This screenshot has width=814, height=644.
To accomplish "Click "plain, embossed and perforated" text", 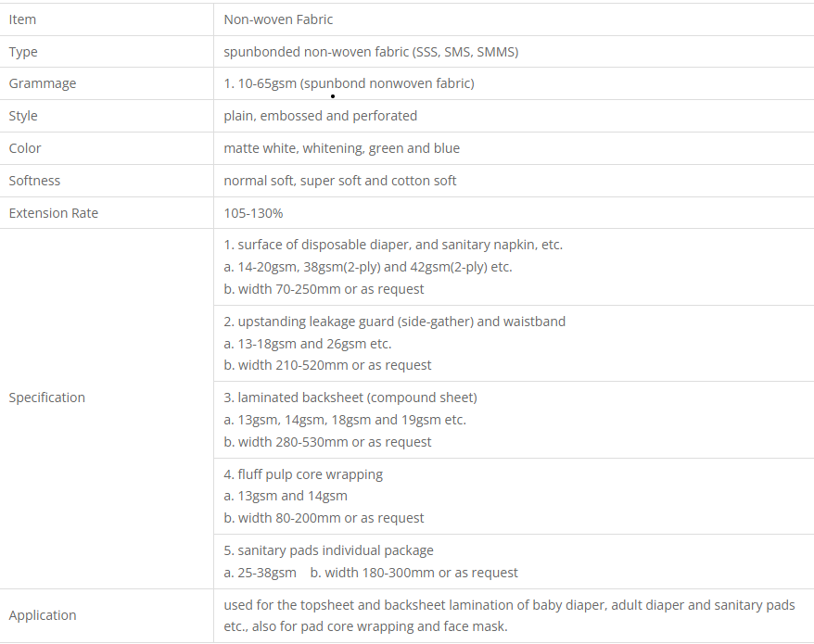I will click(x=320, y=116).
